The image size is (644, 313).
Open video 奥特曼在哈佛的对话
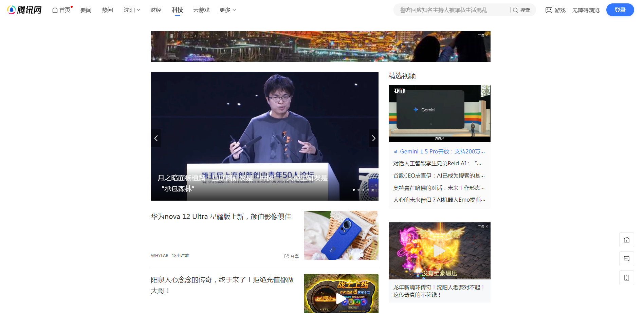pyautogui.click(x=439, y=188)
